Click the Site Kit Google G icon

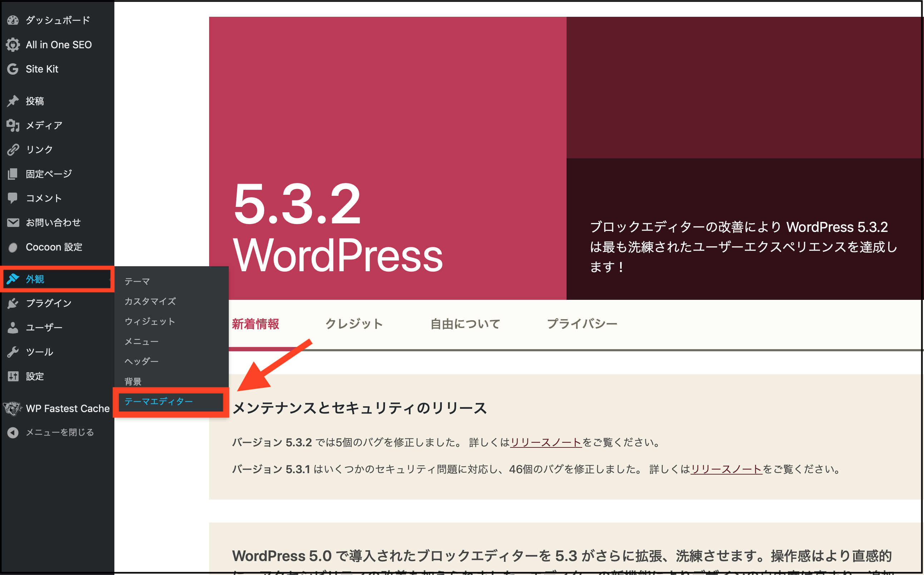click(13, 69)
